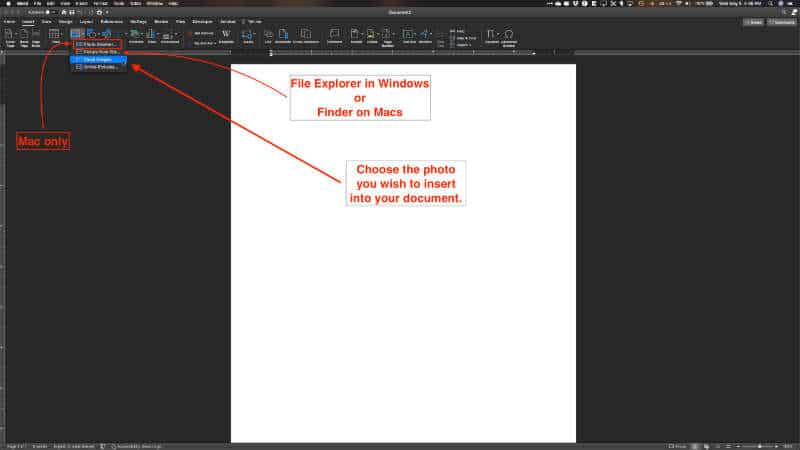Open the Developer tab
The image size is (800, 450).
(203, 22)
